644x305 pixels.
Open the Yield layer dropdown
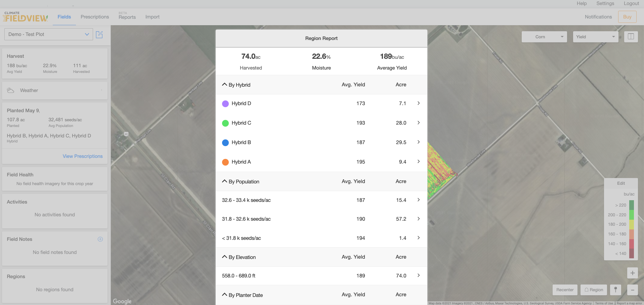[596, 37]
